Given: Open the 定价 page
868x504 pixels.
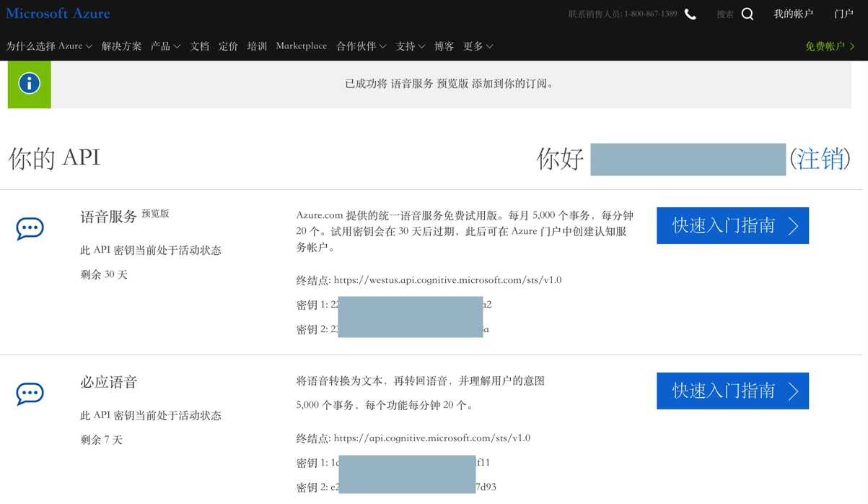Looking at the screenshot, I should (228, 46).
